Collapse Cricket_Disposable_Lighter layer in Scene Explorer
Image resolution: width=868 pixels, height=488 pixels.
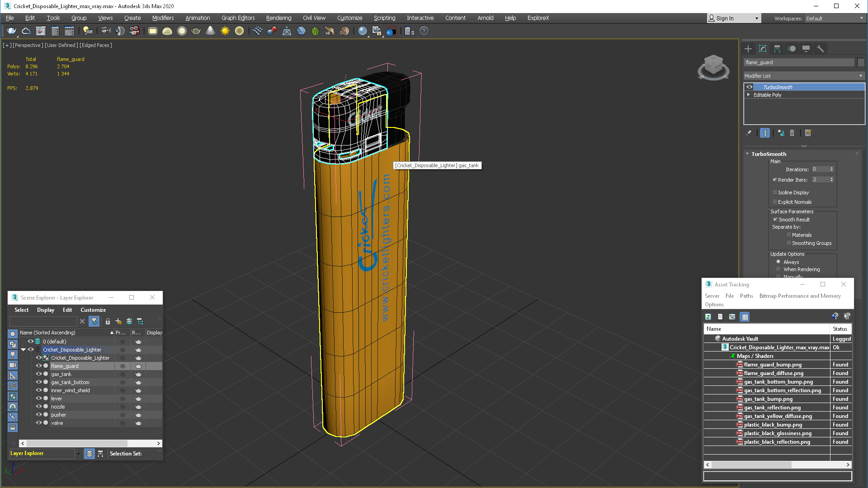coord(24,350)
